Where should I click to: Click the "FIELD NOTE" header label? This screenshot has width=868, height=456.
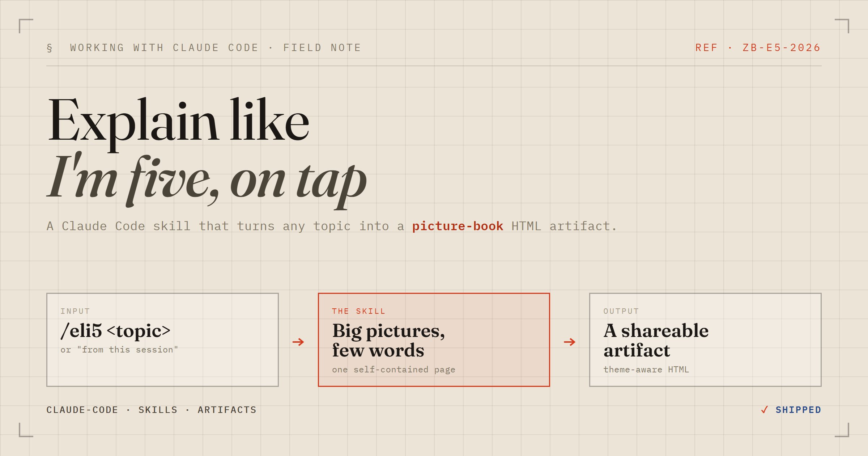click(322, 48)
